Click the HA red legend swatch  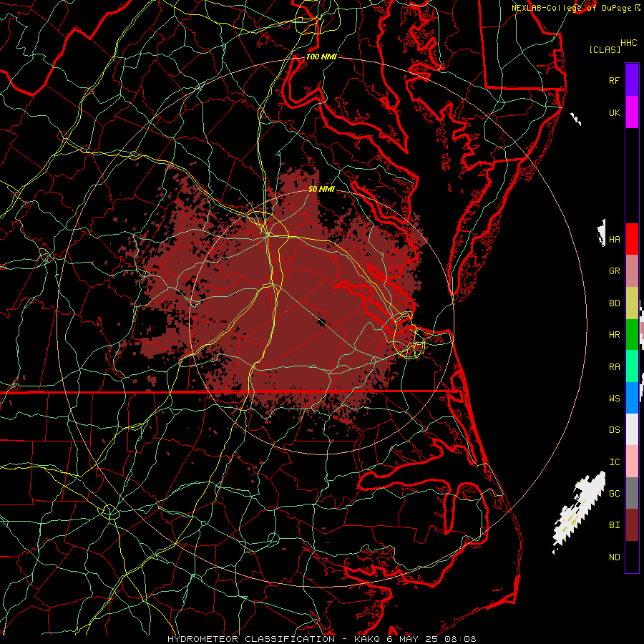tap(632, 239)
